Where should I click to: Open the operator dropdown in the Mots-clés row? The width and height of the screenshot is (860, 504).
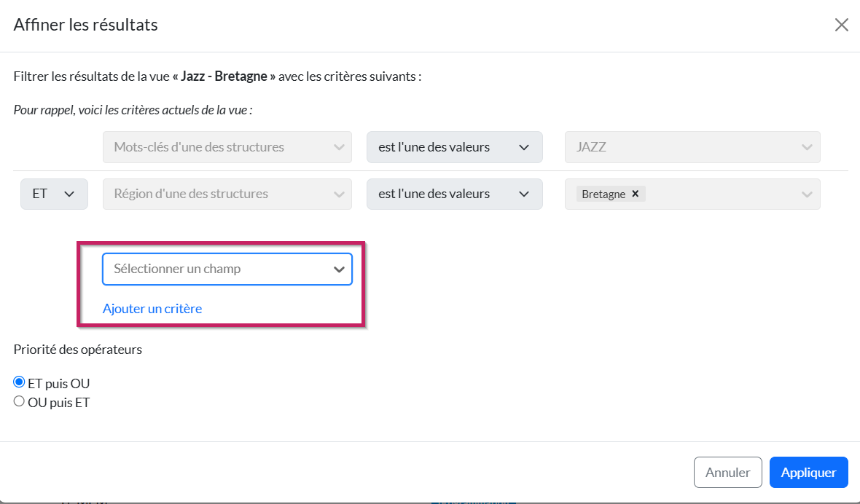(x=454, y=147)
